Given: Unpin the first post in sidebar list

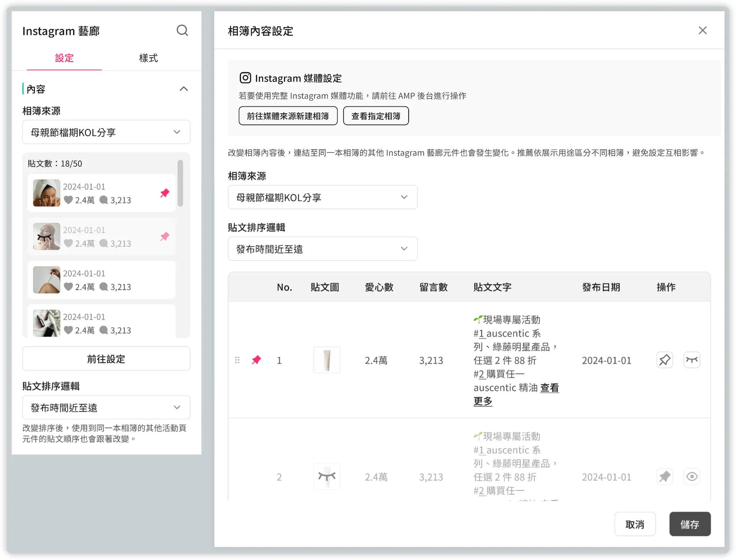Looking at the screenshot, I should (165, 193).
